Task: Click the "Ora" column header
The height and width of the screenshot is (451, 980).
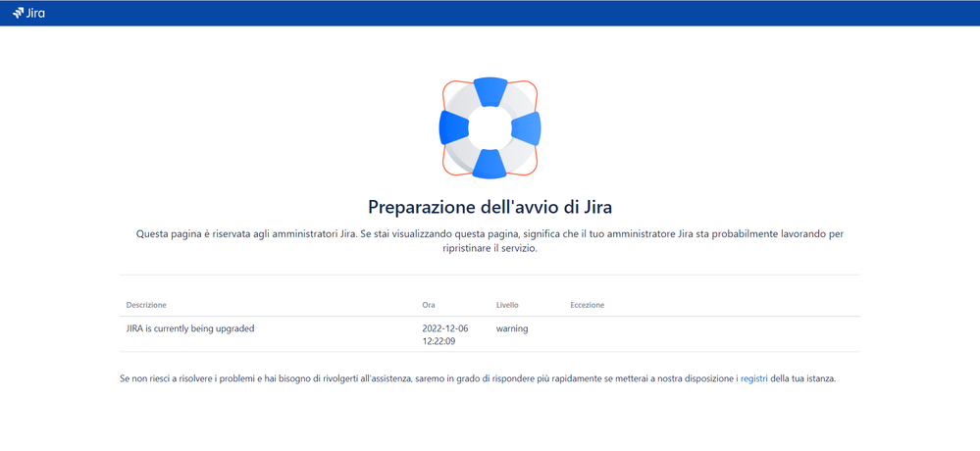Action: (x=428, y=305)
